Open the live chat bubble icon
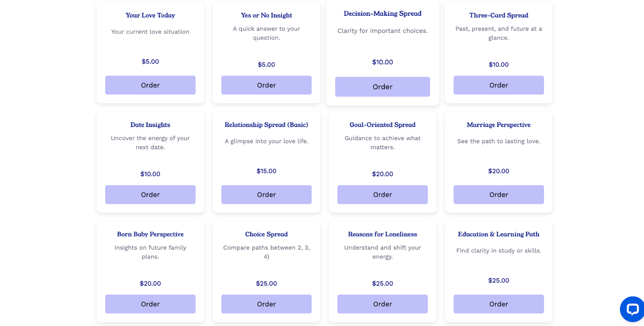Image resolution: width=644 pixels, height=326 pixels. point(632,309)
